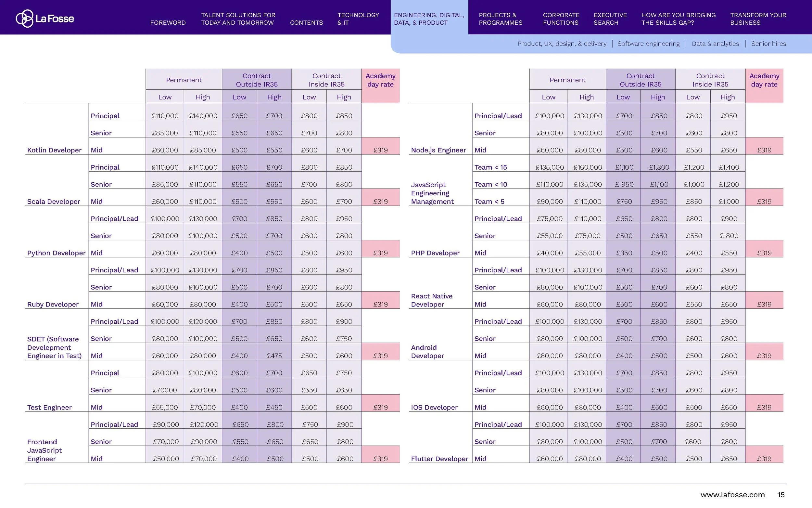The width and height of the screenshot is (812, 508).
Task: Open the FOREWORD section
Action: point(168,22)
